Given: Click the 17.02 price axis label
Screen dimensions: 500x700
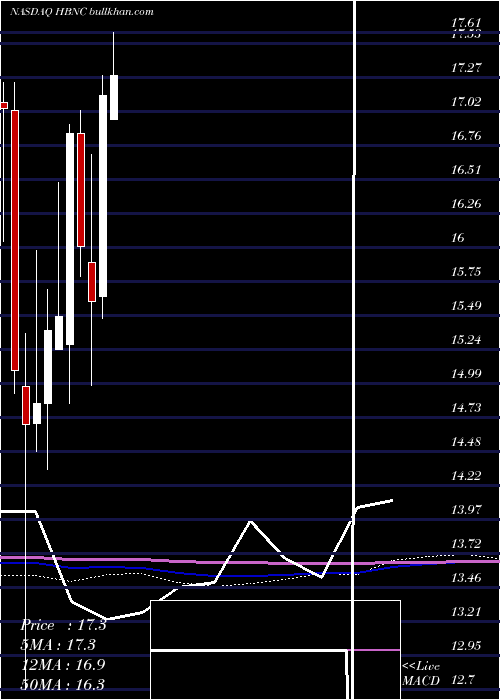Looking at the screenshot, I should pyautogui.click(x=466, y=102).
